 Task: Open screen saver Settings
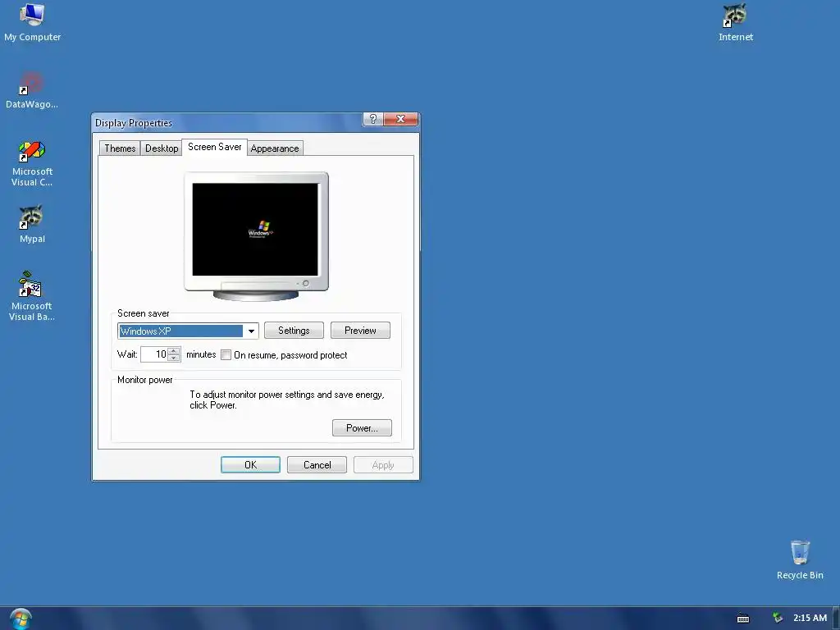pyautogui.click(x=294, y=331)
